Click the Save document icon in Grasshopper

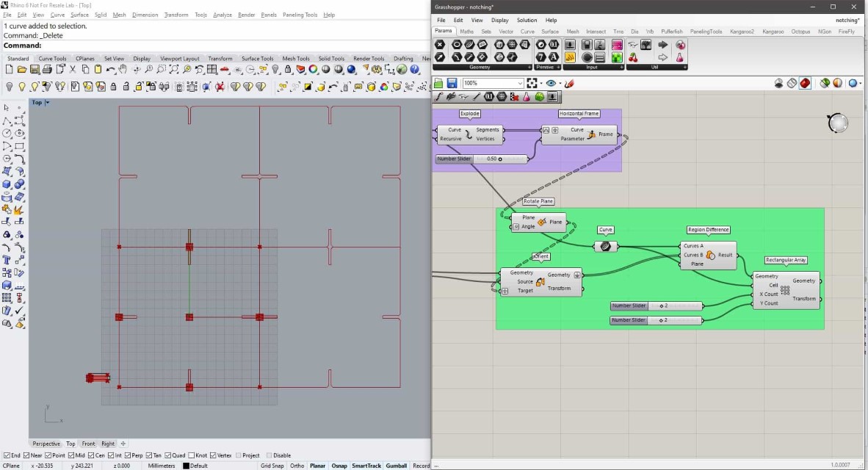click(452, 83)
